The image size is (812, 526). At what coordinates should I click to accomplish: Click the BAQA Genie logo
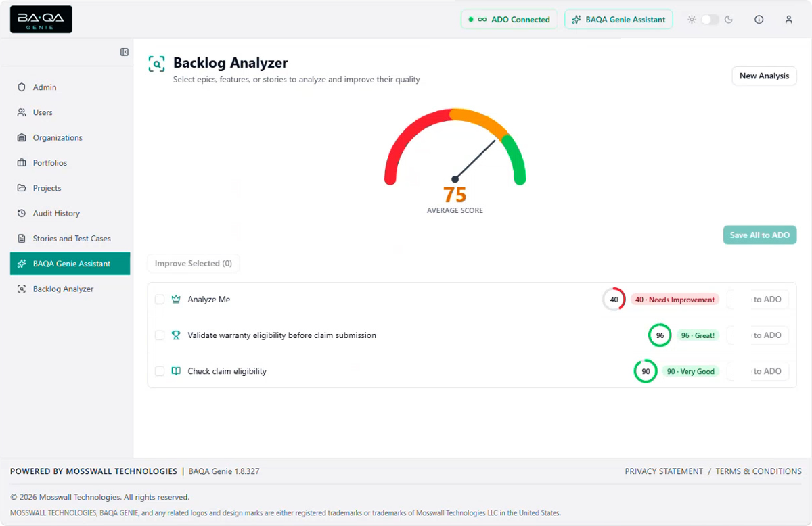tap(41, 20)
